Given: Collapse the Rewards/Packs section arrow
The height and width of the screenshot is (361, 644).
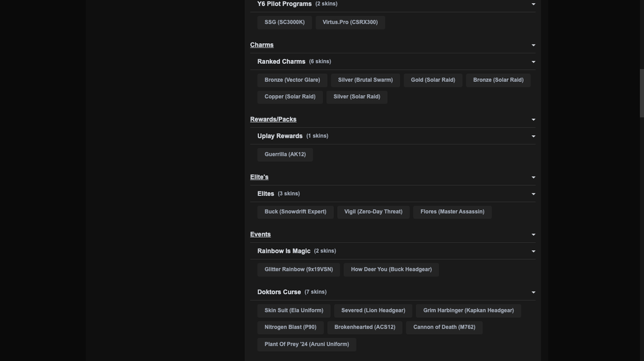Looking at the screenshot, I should point(533,119).
